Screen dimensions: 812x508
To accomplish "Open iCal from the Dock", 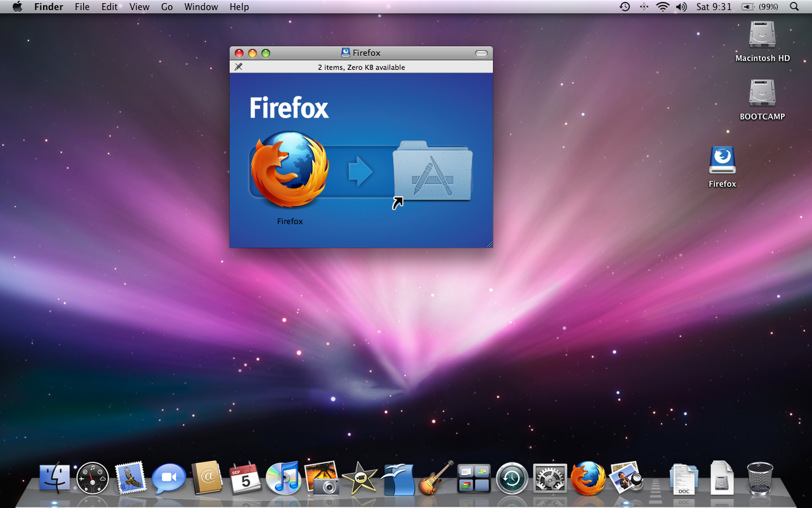I will point(245,478).
